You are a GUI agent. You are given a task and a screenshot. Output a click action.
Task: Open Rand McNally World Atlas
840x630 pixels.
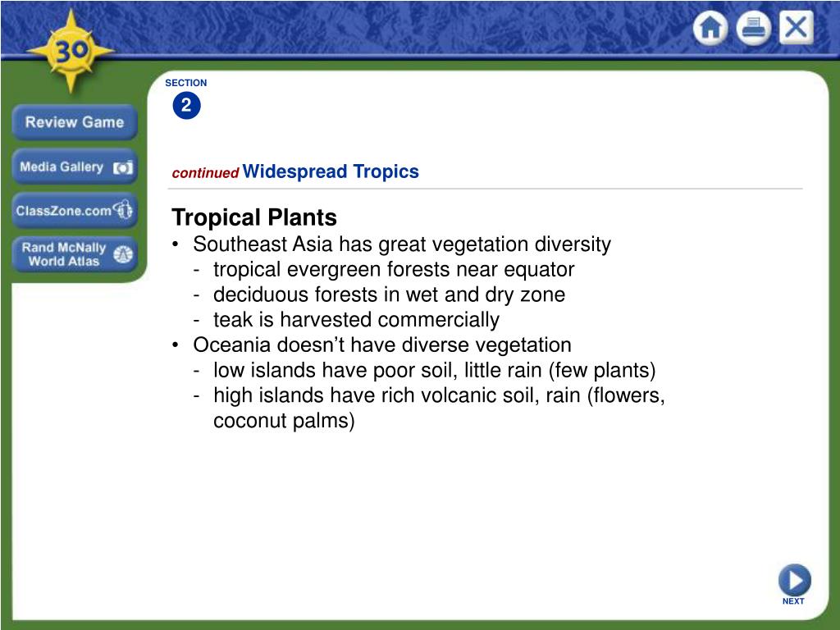pyautogui.click(x=75, y=254)
